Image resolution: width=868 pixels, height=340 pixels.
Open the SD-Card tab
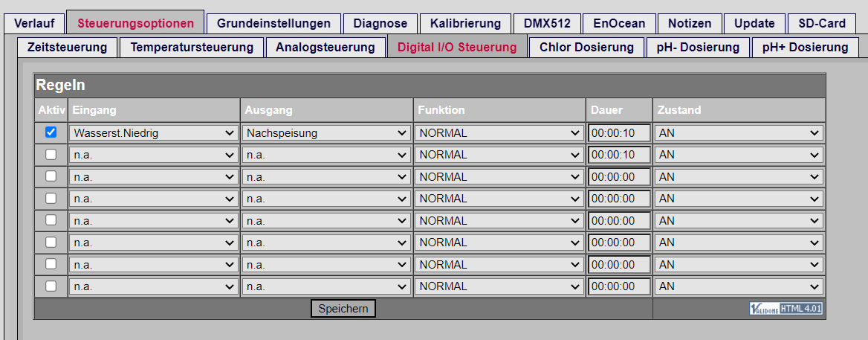(x=822, y=23)
